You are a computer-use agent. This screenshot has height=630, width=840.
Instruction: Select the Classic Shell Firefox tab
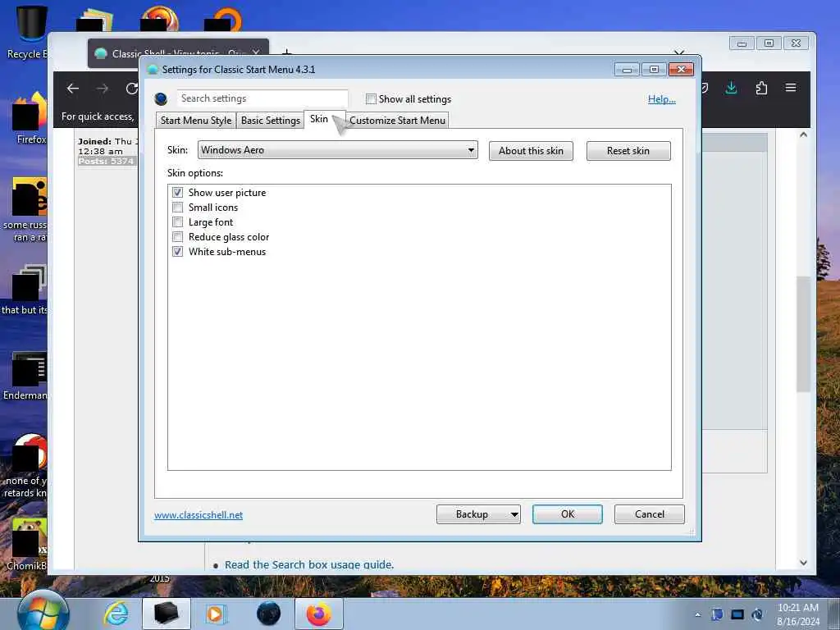(178, 53)
